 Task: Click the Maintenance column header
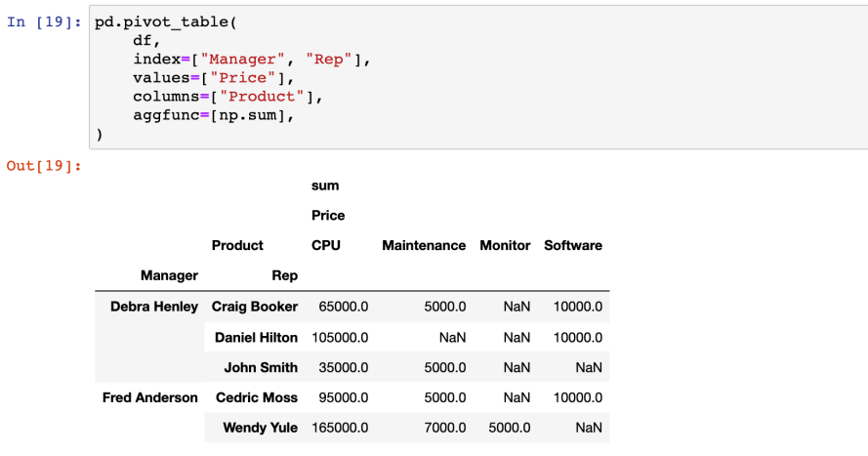[x=424, y=245]
